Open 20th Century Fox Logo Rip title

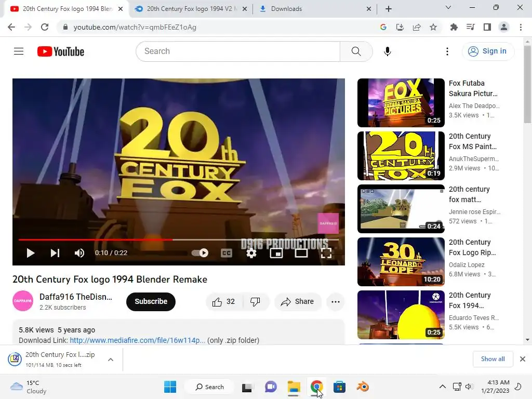click(x=472, y=247)
